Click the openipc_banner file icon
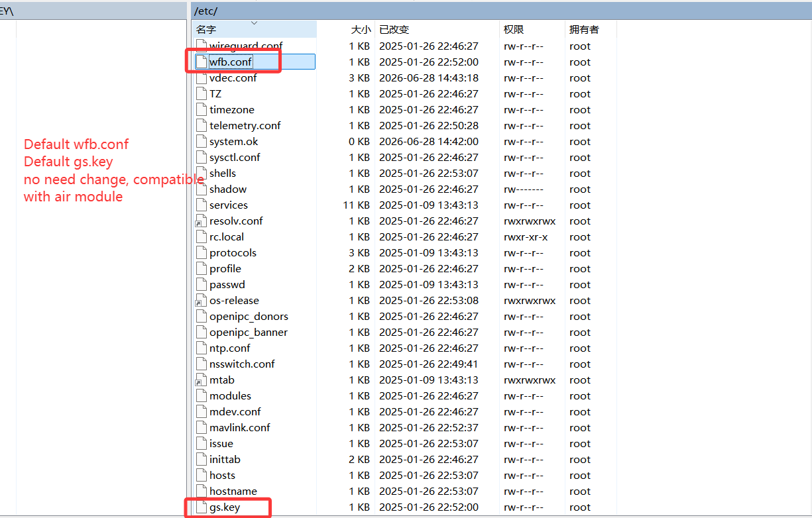Screen dimensions: 812x518 202,332
